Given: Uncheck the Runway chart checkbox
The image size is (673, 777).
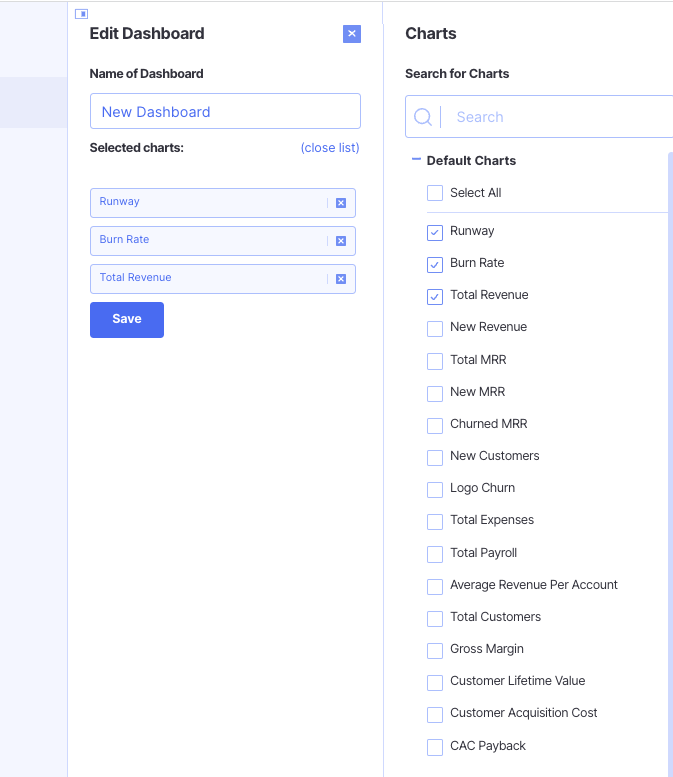Looking at the screenshot, I should 435,232.
